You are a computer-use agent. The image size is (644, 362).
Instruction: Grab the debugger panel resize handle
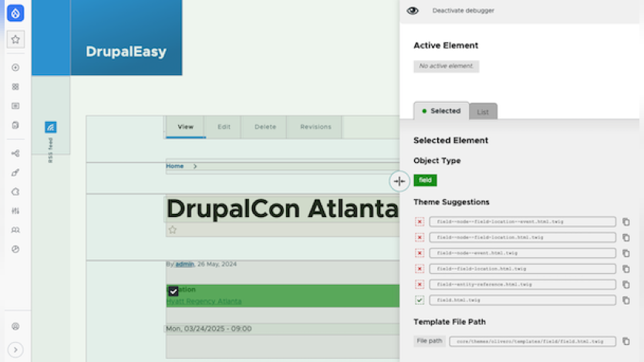(x=400, y=181)
